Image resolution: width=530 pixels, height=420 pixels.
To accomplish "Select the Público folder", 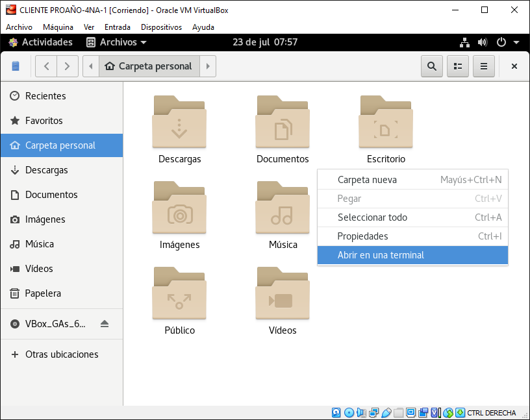I will [x=179, y=293].
